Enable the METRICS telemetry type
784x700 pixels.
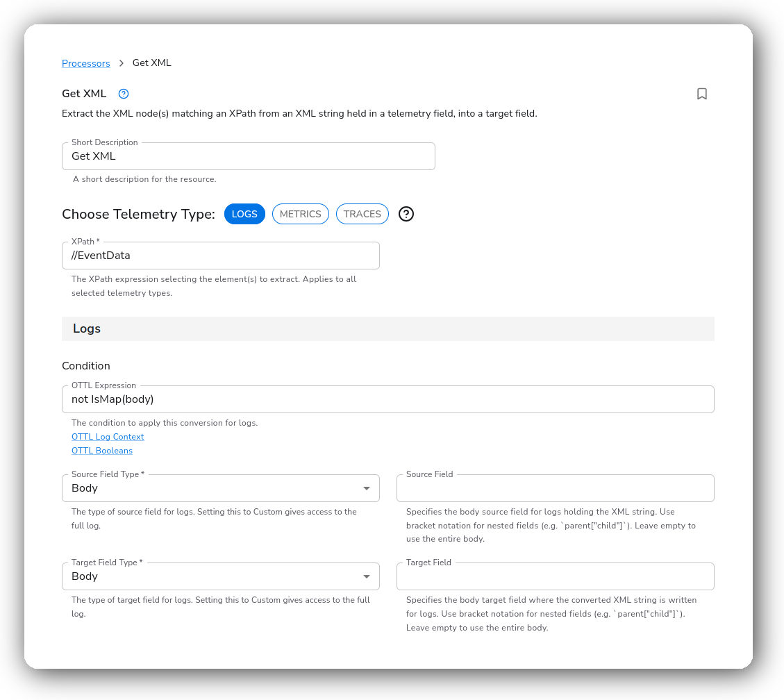(x=301, y=214)
